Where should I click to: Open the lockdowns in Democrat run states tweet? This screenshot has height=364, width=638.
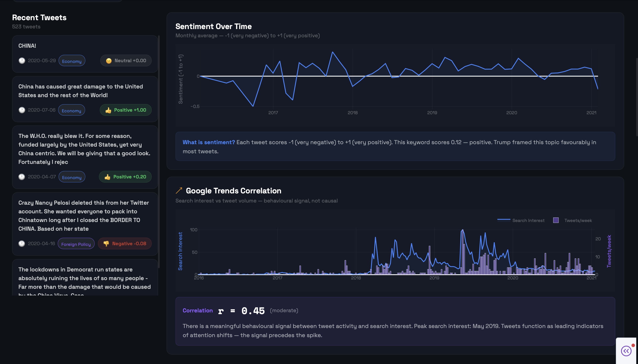[x=85, y=278]
